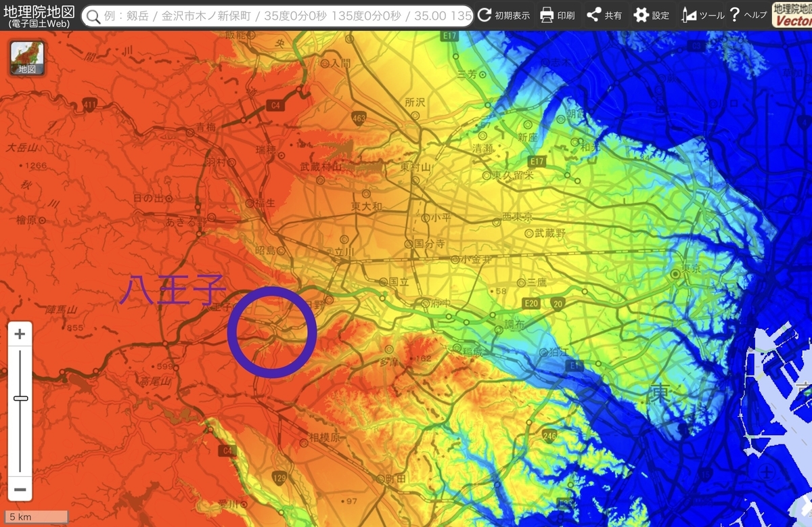Screen dimensions: 812x527
Task: Click the zoom slider handle
Action: (20, 398)
